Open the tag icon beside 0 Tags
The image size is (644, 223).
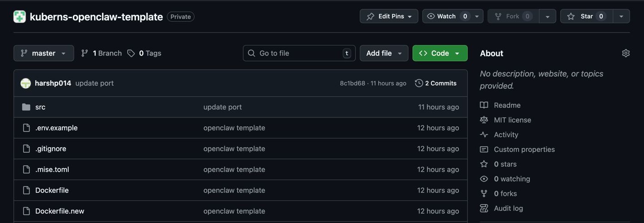click(x=131, y=53)
